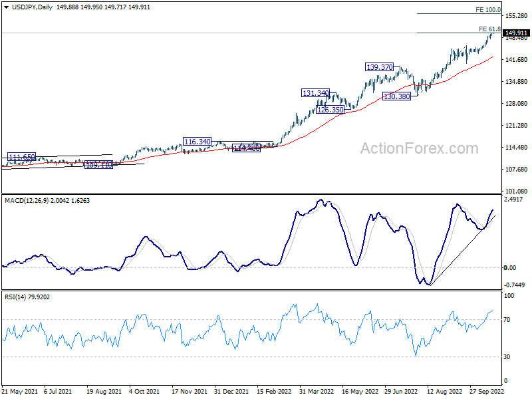Click the 29 Jun 2022 date label
Image resolution: width=532 pixels, height=399 pixels.
[x=401, y=392]
